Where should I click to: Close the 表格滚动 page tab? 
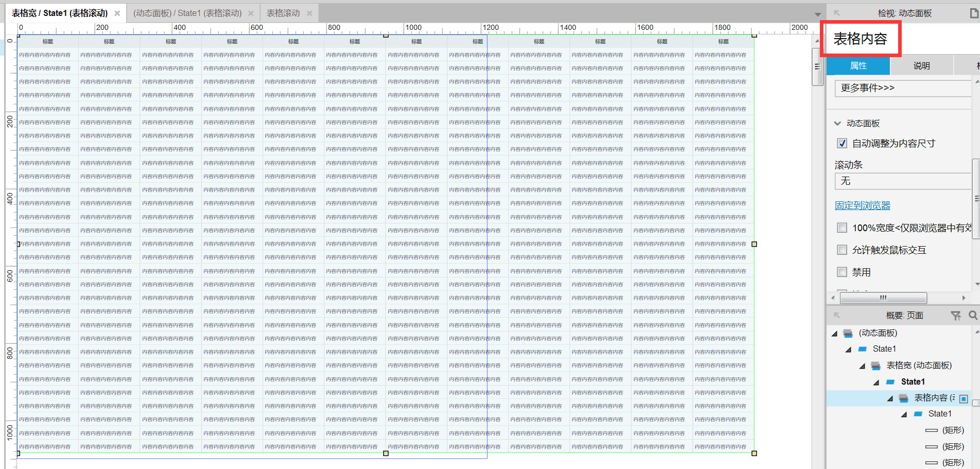pos(310,13)
